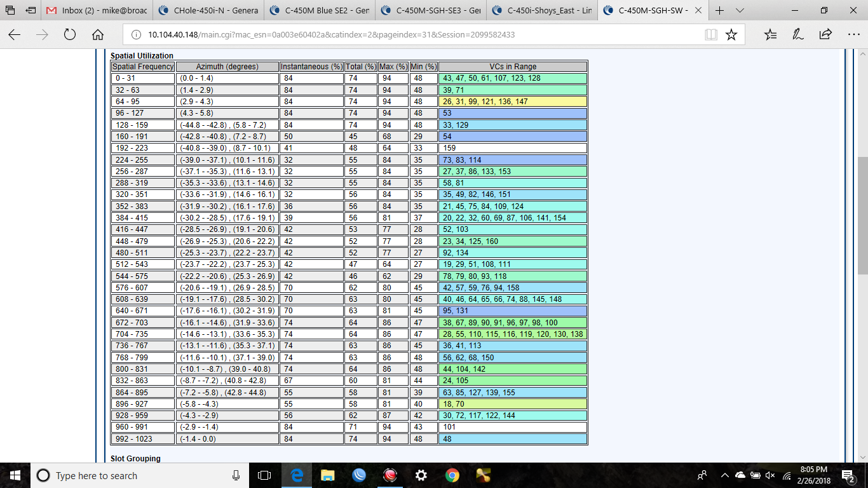Click the page vertical scrollbar thumb

862,216
